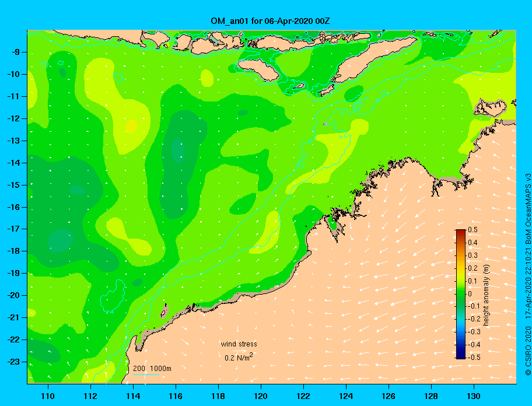This screenshot has height=406, width=532.
Task: Click the 0 tick label on the color scale
Action: point(470,294)
